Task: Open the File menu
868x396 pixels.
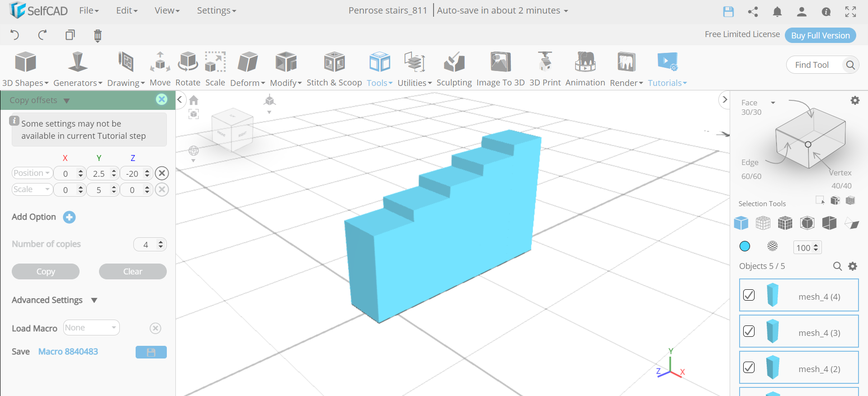Action: pos(89,10)
